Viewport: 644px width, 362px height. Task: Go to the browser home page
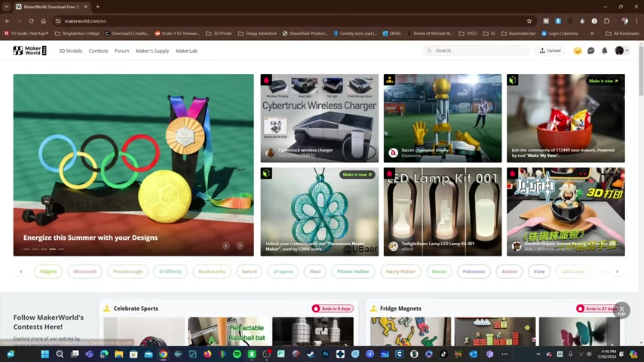point(43,21)
